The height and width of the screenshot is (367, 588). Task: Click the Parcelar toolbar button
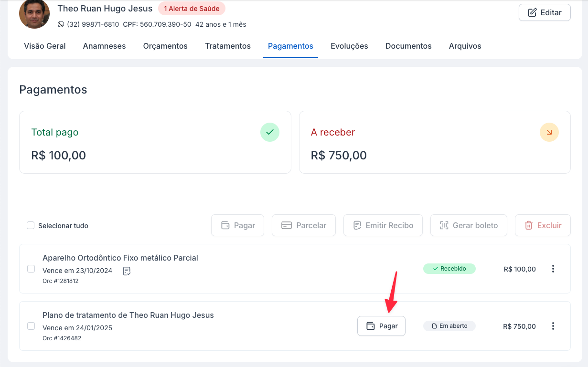[304, 225]
